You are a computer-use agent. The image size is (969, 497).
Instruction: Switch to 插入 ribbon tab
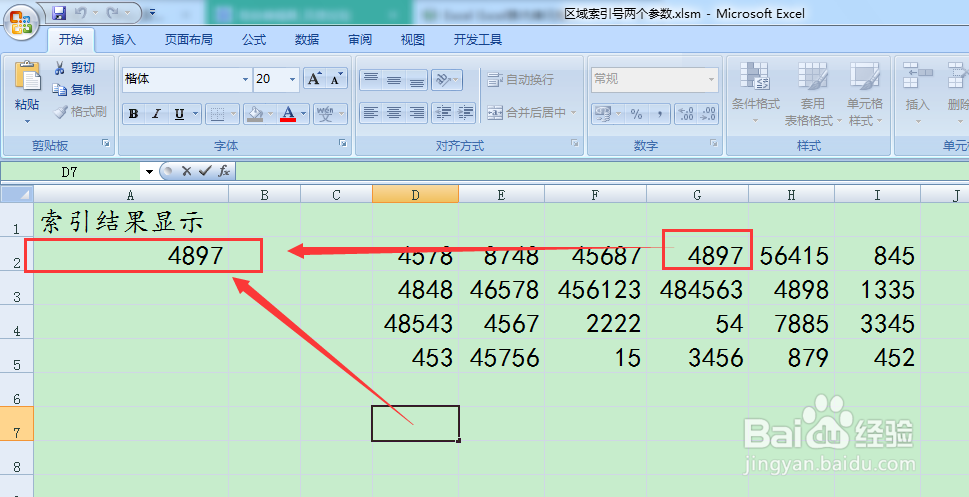tap(124, 40)
